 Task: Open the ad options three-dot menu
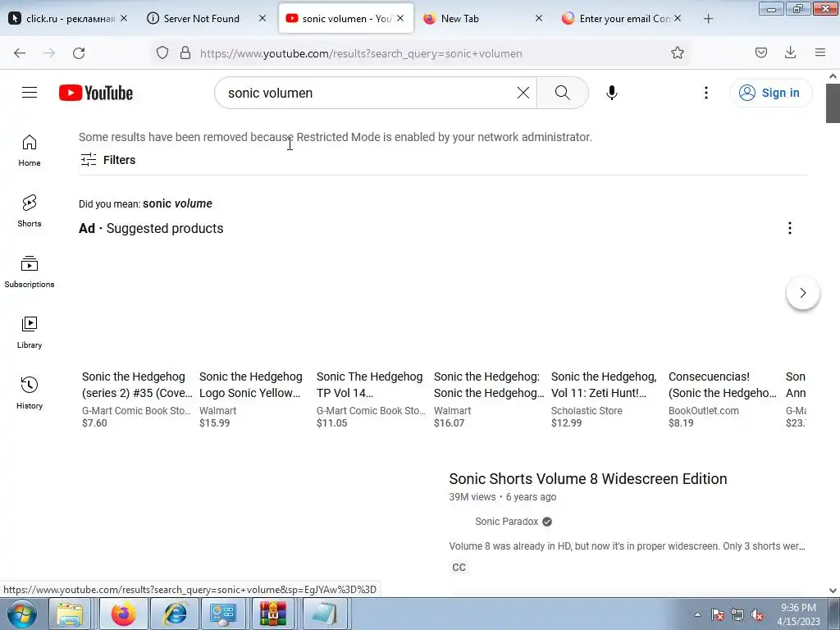coord(790,228)
